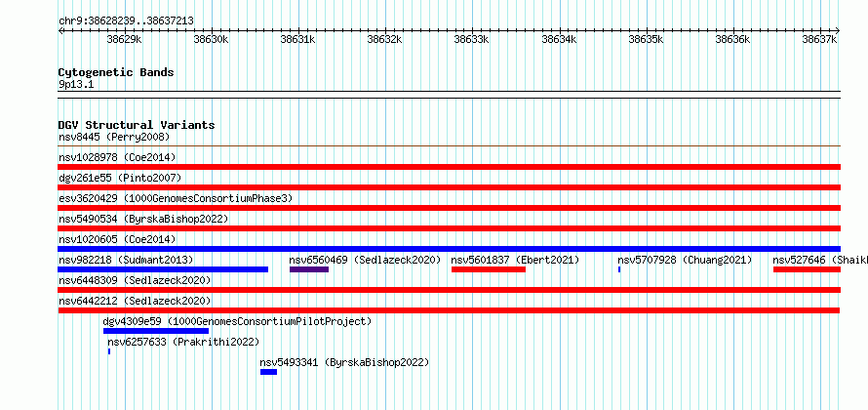The width and height of the screenshot is (868, 410).
Task: Click the 38629k ruler tick label
Action: (x=124, y=39)
